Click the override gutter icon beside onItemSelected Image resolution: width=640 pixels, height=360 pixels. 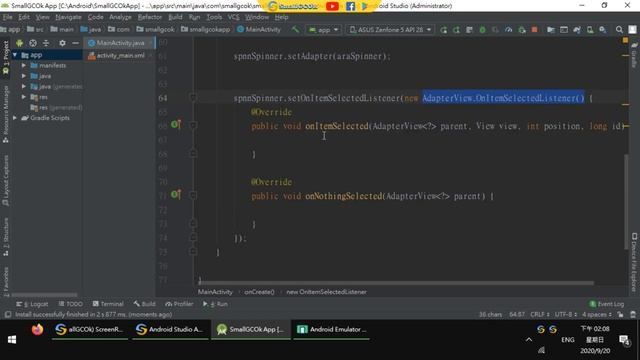click(x=176, y=124)
